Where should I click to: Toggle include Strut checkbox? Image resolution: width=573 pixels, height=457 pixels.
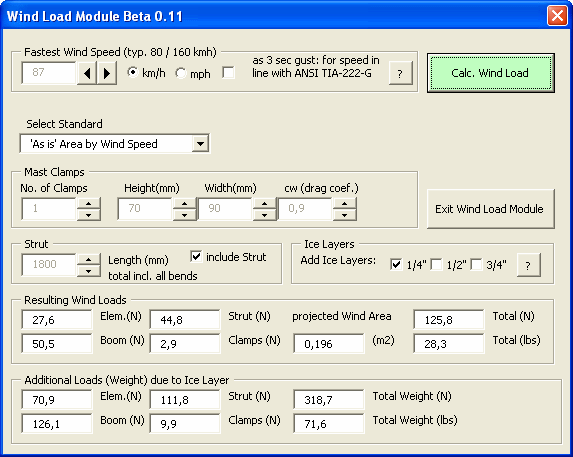[x=196, y=256]
